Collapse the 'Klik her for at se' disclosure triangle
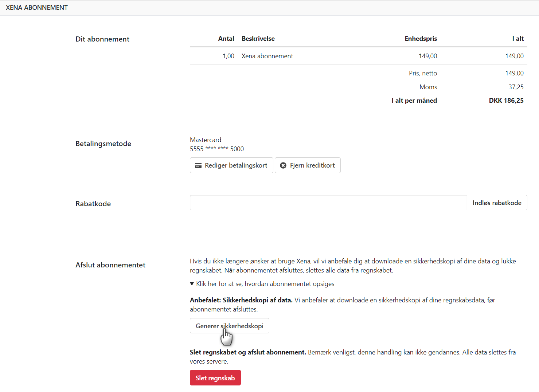539x392 pixels. point(192,284)
